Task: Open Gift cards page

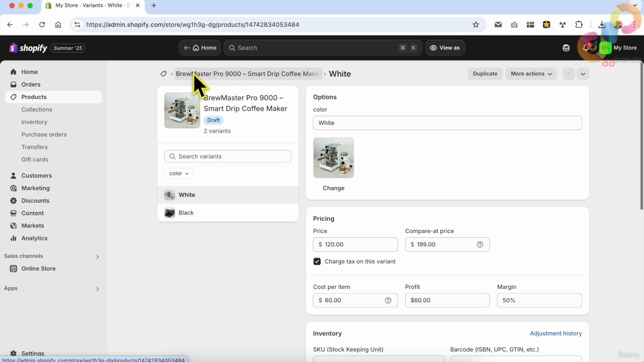Action: point(35,160)
